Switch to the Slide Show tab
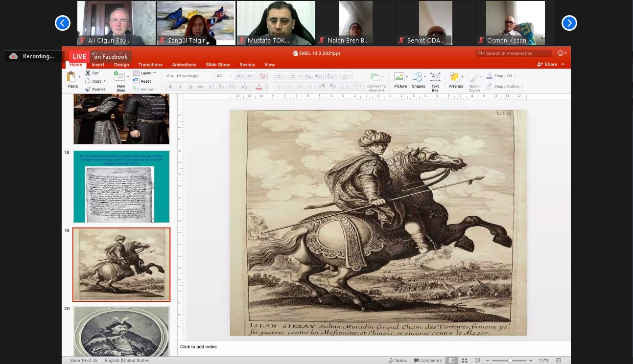This screenshot has height=364, width=633. pos(217,65)
